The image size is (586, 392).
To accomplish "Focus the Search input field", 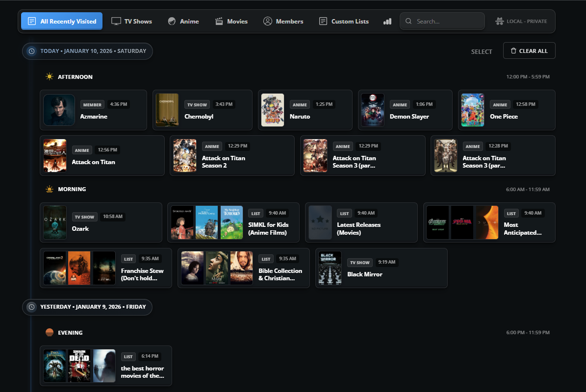I will pyautogui.click(x=446, y=22).
